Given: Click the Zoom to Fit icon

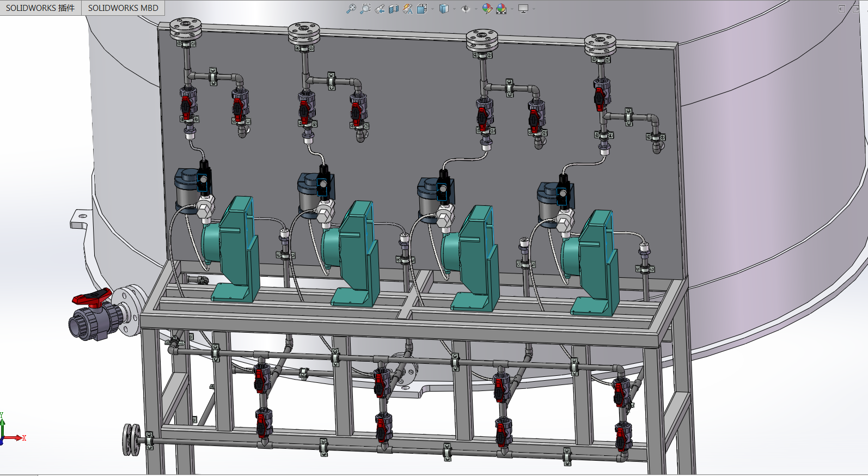Looking at the screenshot, I should coord(351,9).
